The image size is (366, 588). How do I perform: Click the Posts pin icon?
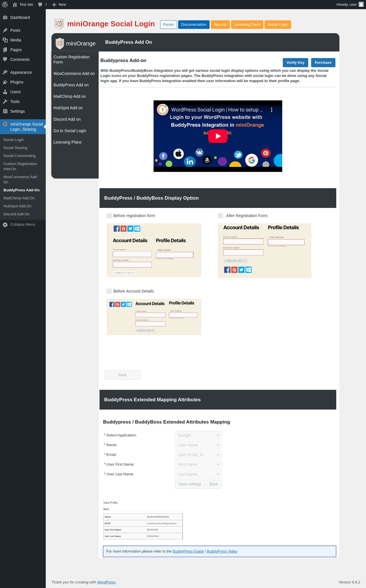[x=5, y=30]
